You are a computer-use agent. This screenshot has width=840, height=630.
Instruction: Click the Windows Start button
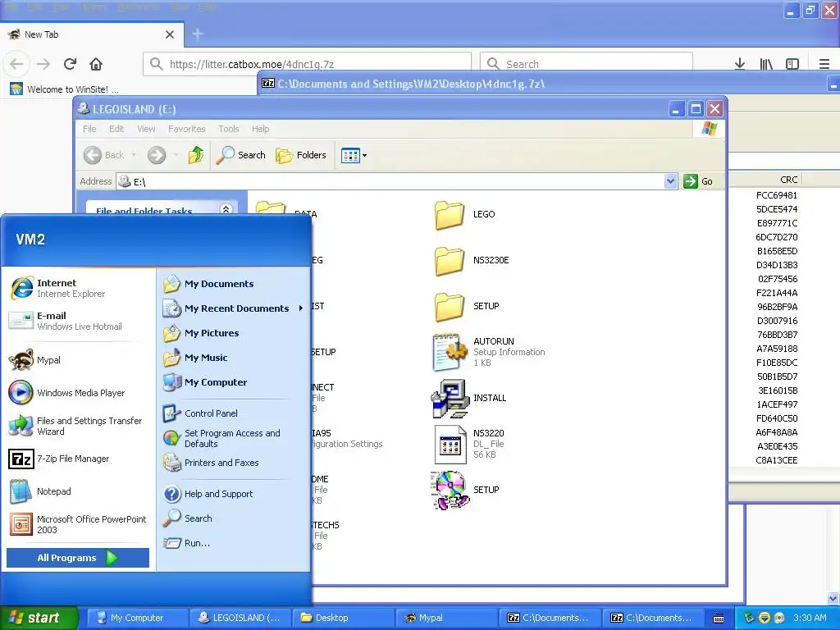(x=39, y=618)
